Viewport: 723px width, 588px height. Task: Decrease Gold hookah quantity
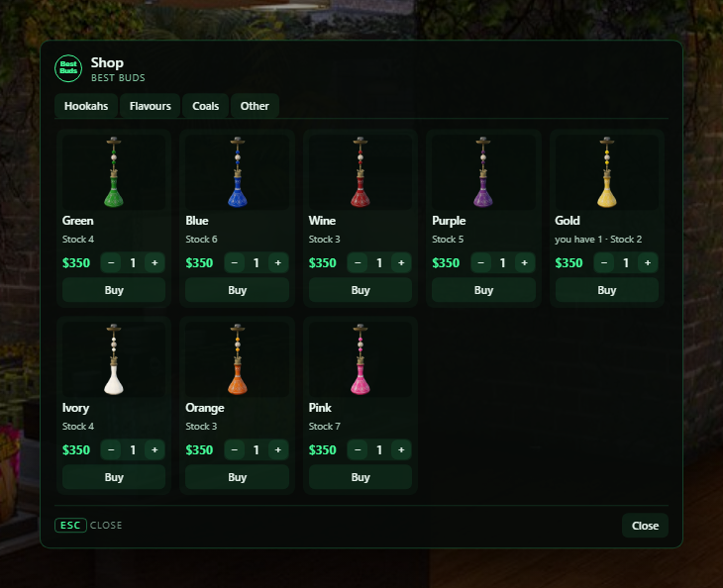(604, 262)
